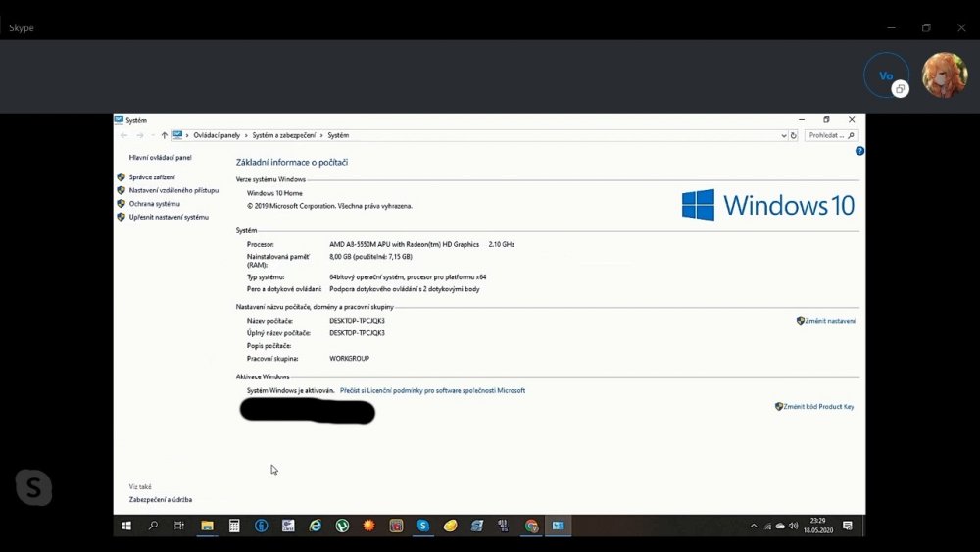Click 'Ovládací panely' in the breadcrumb path
The image size is (980, 552).
pos(217,135)
